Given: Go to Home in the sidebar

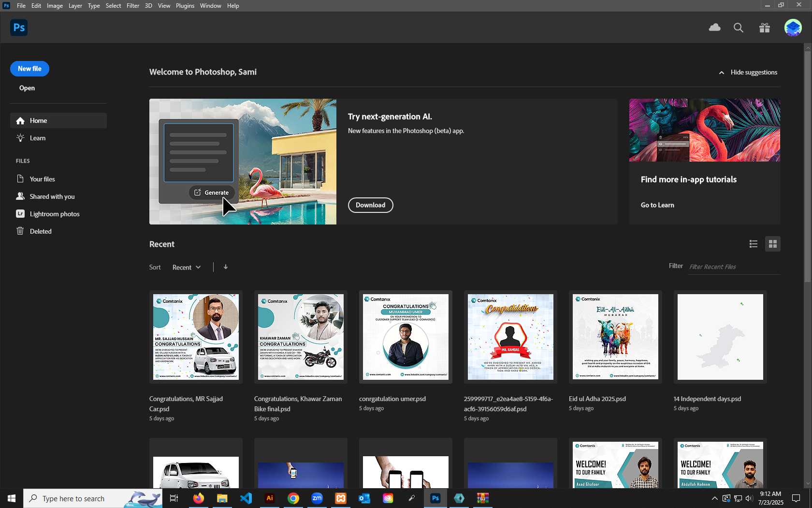Looking at the screenshot, I should tap(58, 120).
